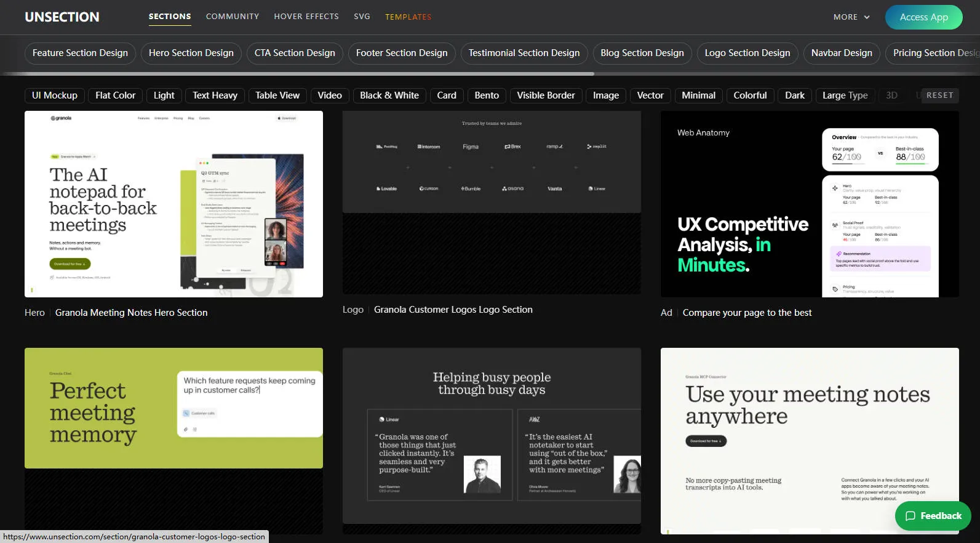Toggle the Bento filter tag
This screenshot has height=543, width=980.
(x=487, y=95)
